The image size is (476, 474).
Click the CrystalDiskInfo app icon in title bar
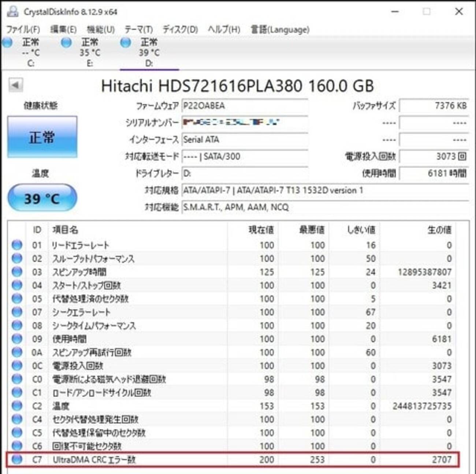tap(12, 11)
